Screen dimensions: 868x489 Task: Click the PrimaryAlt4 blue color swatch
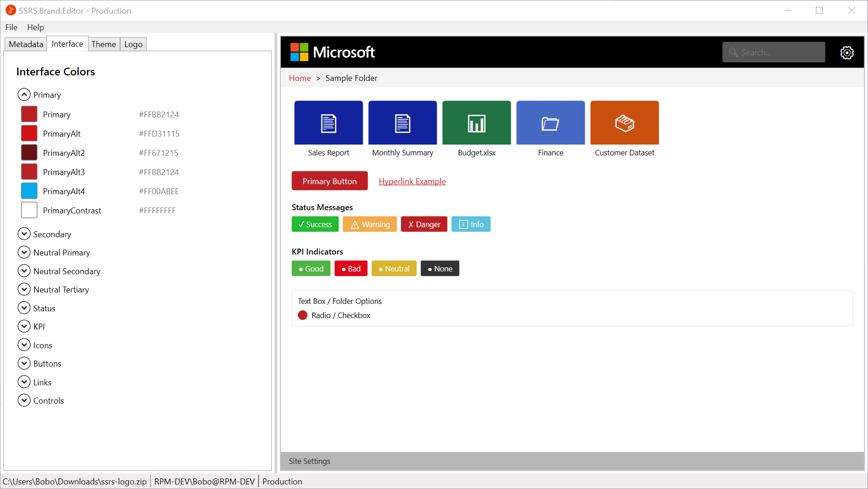[29, 191]
